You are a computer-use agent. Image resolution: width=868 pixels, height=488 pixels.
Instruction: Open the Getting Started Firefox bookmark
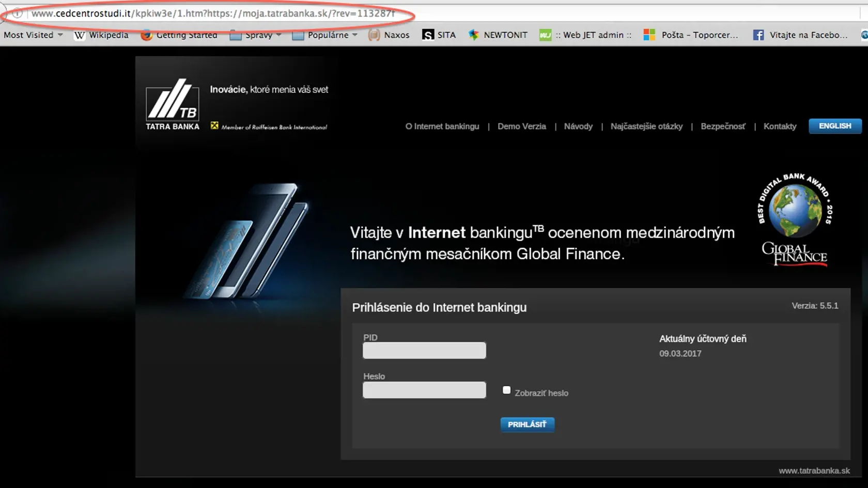coord(179,35)
